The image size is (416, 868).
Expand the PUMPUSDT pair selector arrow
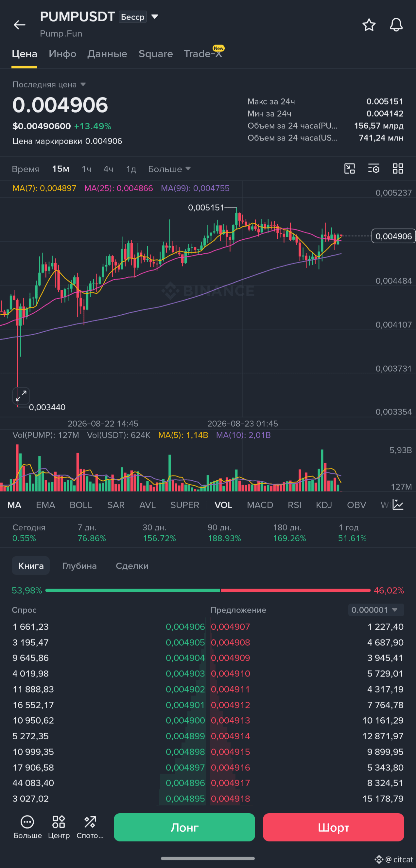pyautogui.click(x=155, y=16)
